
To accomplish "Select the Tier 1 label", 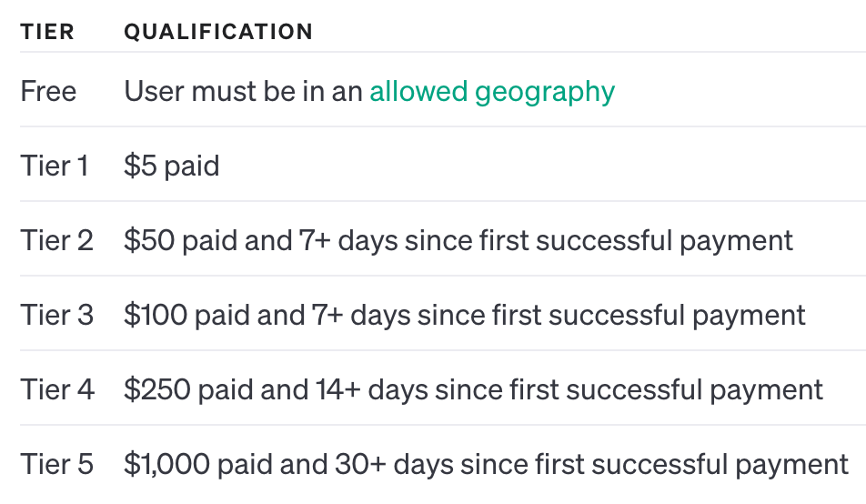I will pyautogui.click(x=55, y=166).
